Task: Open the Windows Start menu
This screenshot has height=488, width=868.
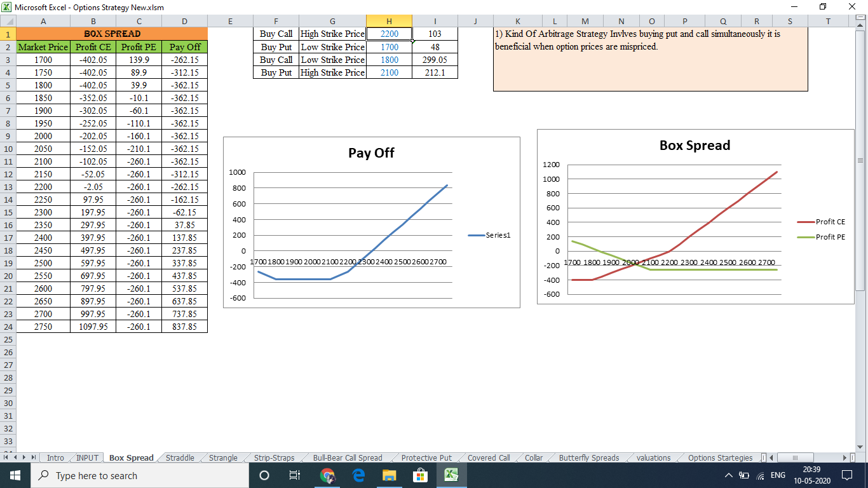Action: click(x=15, y=475)
